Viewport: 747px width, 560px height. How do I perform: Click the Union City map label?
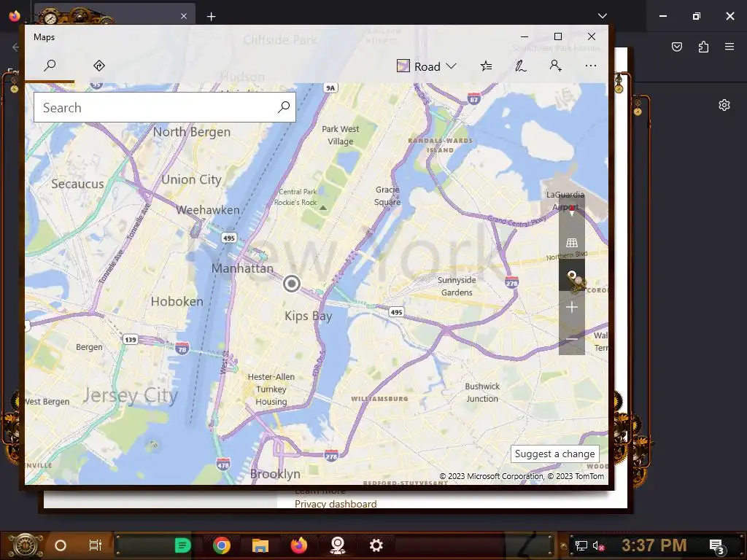tap(192, 179)
